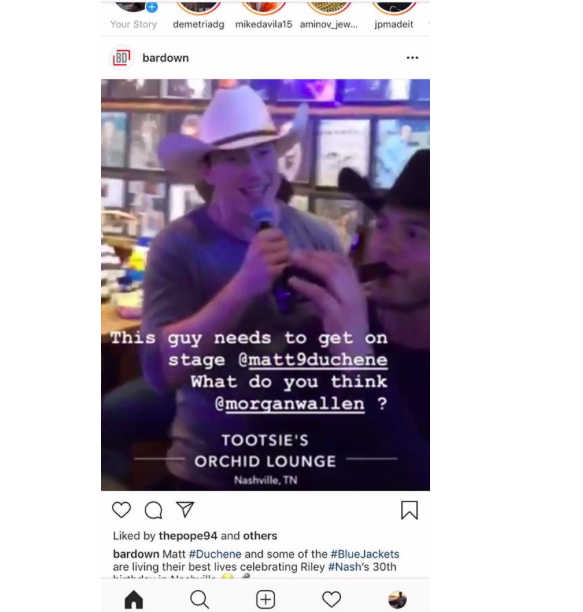This screenshot has height=612, width=583.
Task: Open the Activity heart tab in bottom bar
Action: (331, 599)
